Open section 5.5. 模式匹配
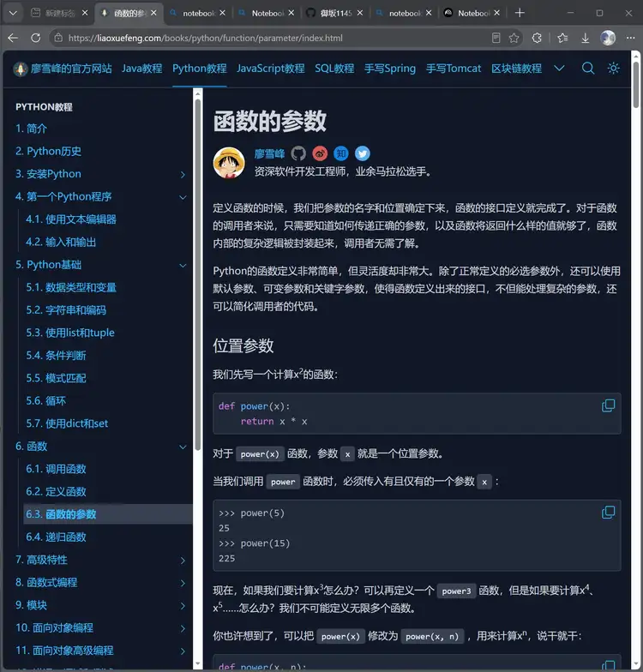 56,379
